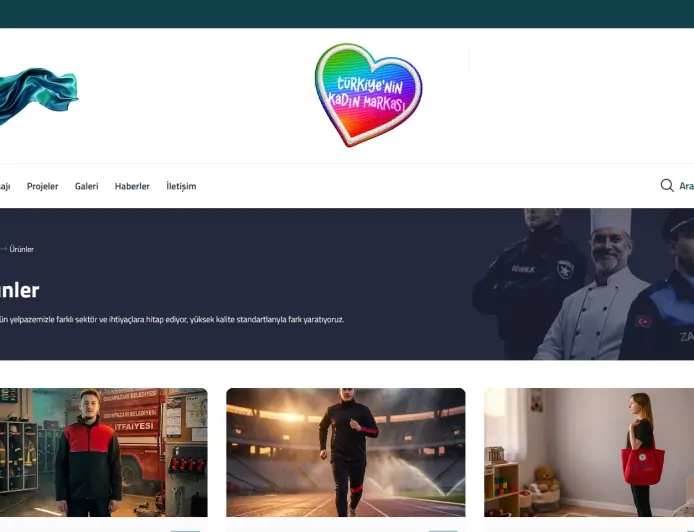Open search with the magnifier icon
Screen dimensions: 694x532
(x=667, y=185)
